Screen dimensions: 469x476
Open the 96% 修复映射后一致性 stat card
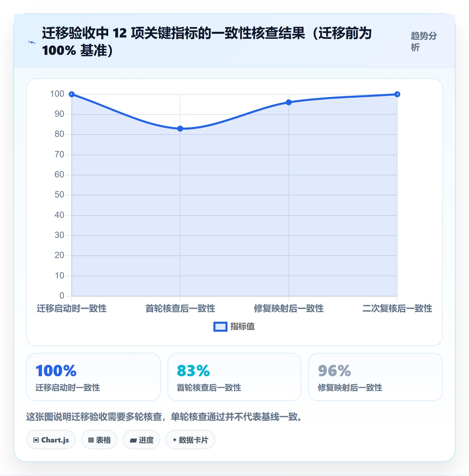coord(376,377)
